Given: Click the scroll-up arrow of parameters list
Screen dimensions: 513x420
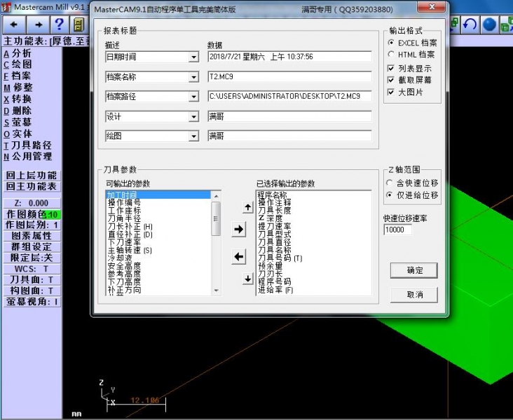Looking at the screenshot, I should [216, 196].
